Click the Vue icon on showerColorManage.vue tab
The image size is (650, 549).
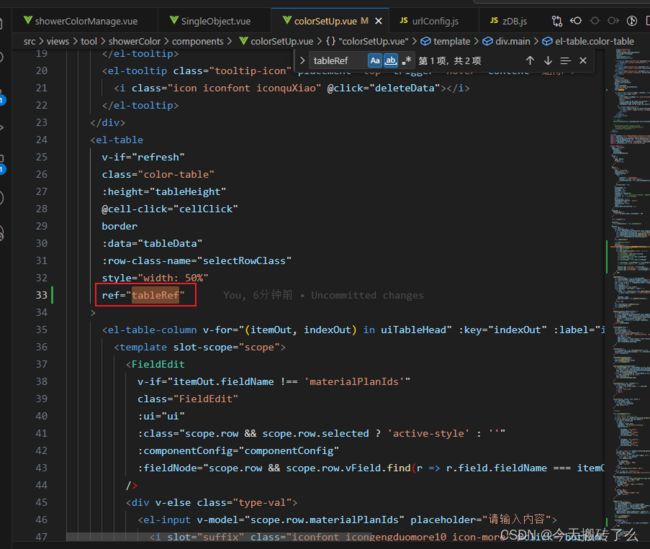pos(28,20)
